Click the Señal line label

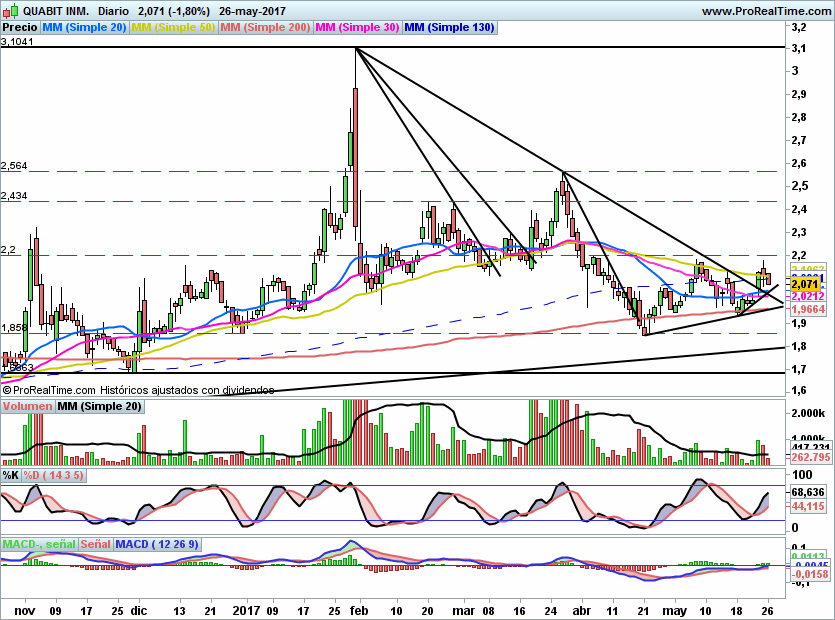pos(95,544)
